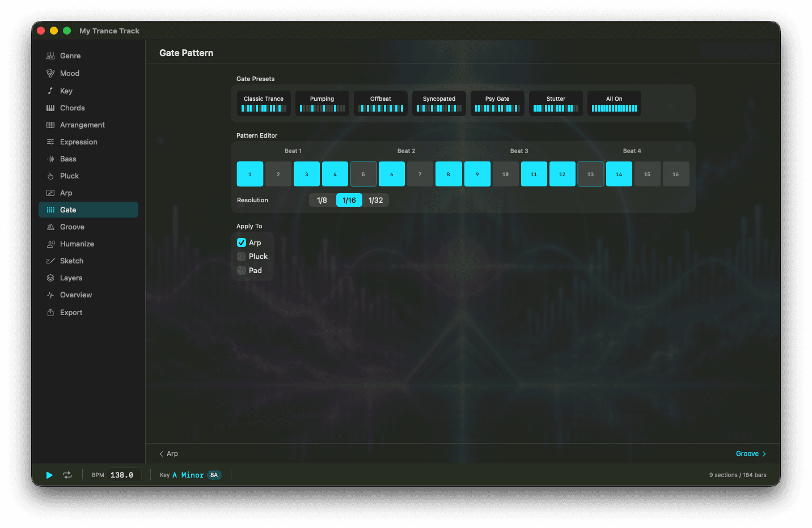
Task: Go back to the Arp page
Action: tap(169, 454)
